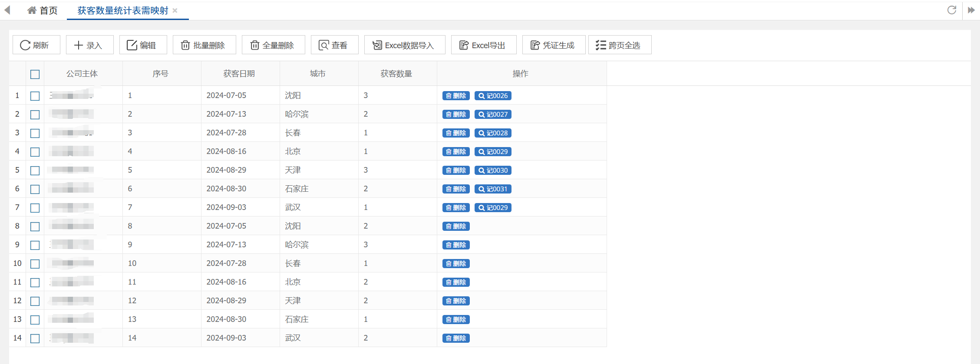Screen dimensions: 980x364
Task: Go to the 首页 home tab
Action: pos(43,10)
